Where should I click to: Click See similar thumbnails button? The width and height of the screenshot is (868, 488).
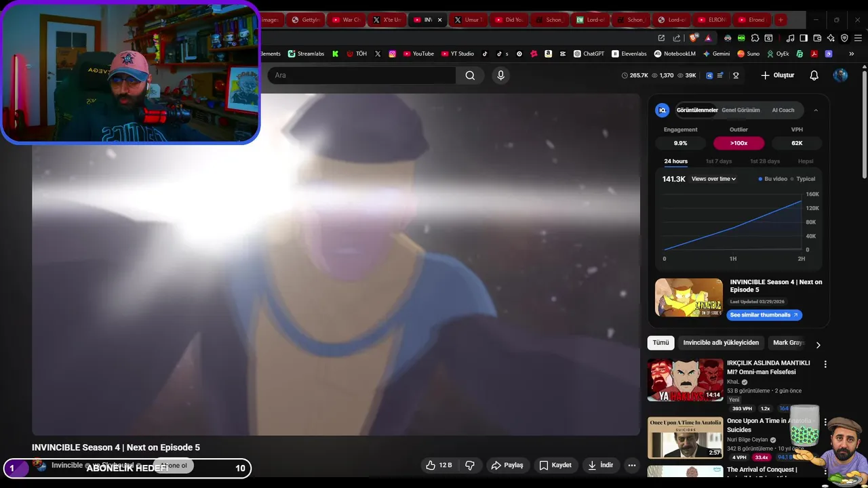point(764,315)
